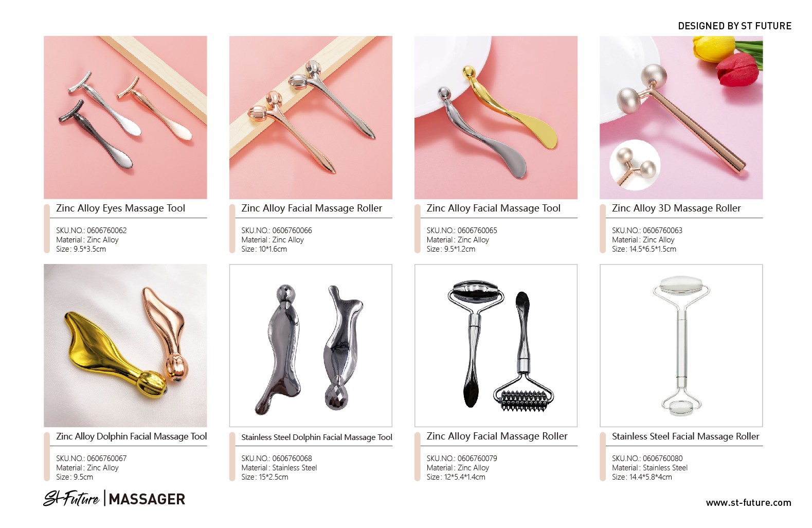
Task: Click the St-Future script logo
Action: tap(71, 498)
